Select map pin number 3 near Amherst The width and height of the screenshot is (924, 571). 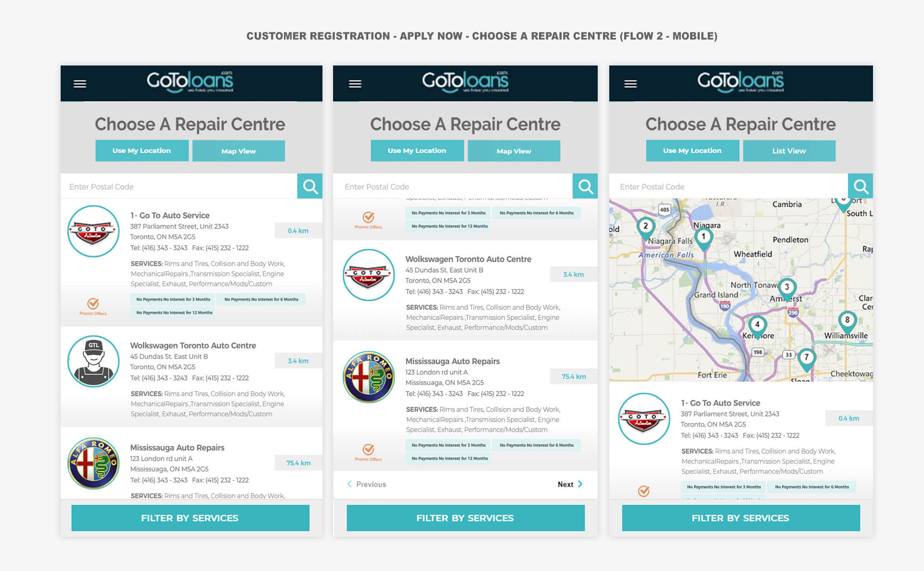point(787,289)
